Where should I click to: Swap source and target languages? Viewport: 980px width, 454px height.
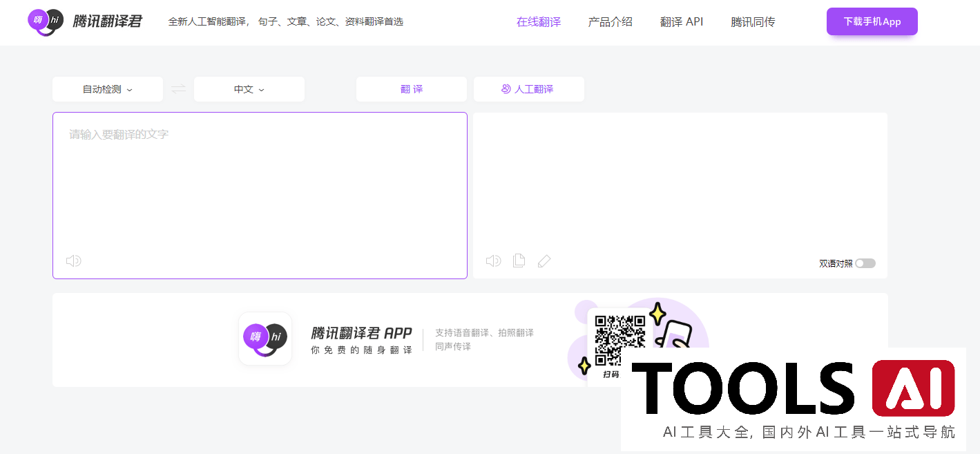pyautogui.click(x=178, y=88)
